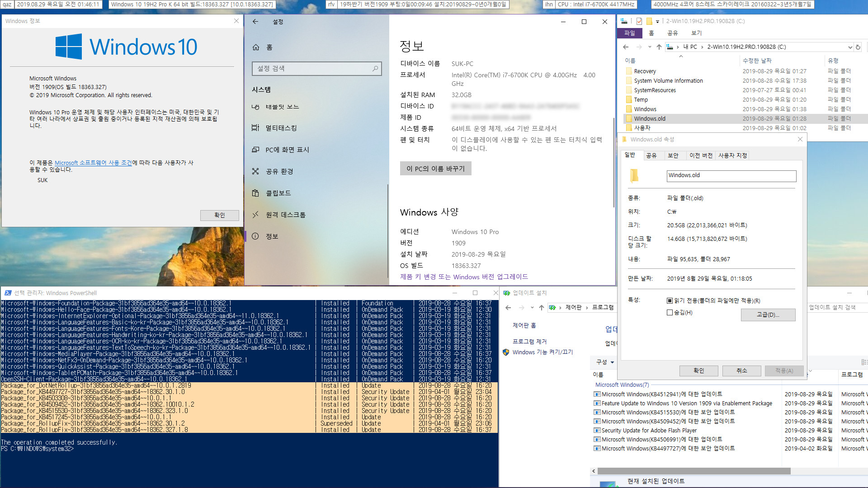Click Cancel in Windows.old properties dialog
Viewport: 868px width, 488px height.
point(741,371)
